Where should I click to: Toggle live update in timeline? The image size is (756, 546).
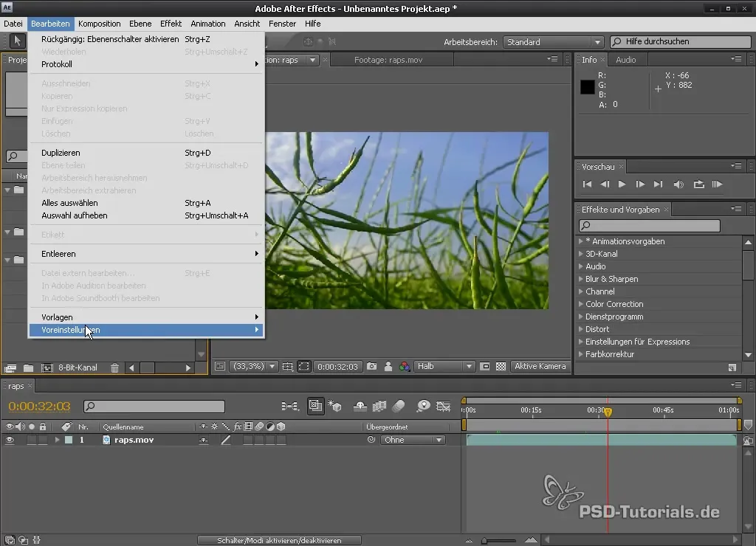pyautogui.click(x=315, y=406)
